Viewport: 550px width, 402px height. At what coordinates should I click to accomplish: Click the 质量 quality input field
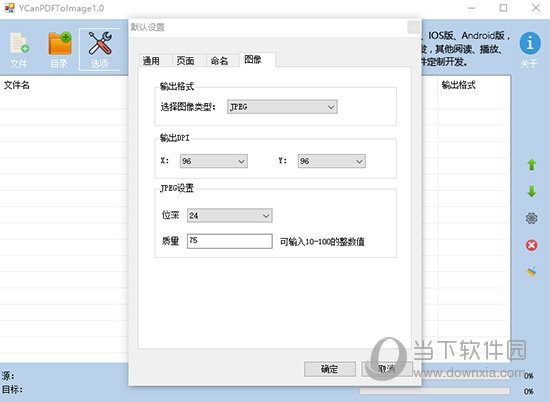tap(230, 241)
